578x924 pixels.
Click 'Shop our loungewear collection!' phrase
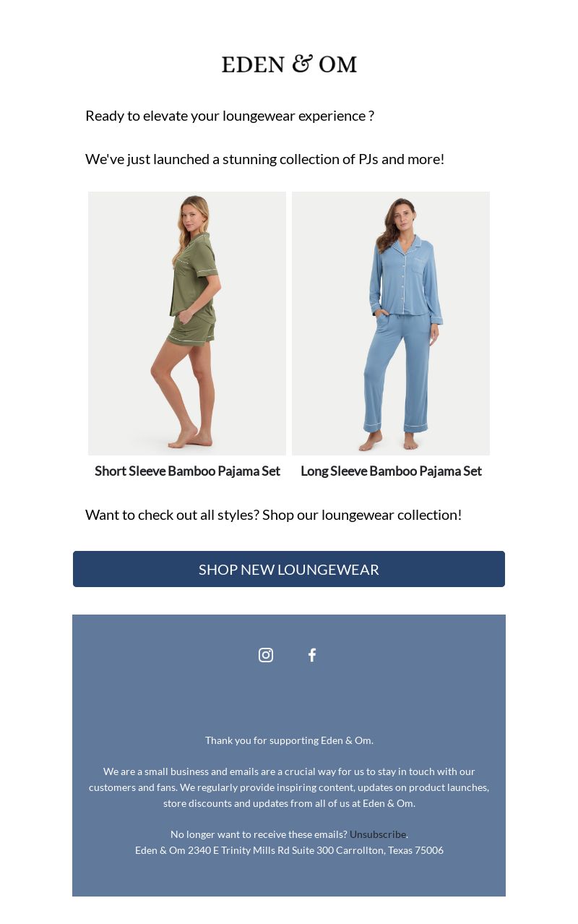(x=362, y=515)
